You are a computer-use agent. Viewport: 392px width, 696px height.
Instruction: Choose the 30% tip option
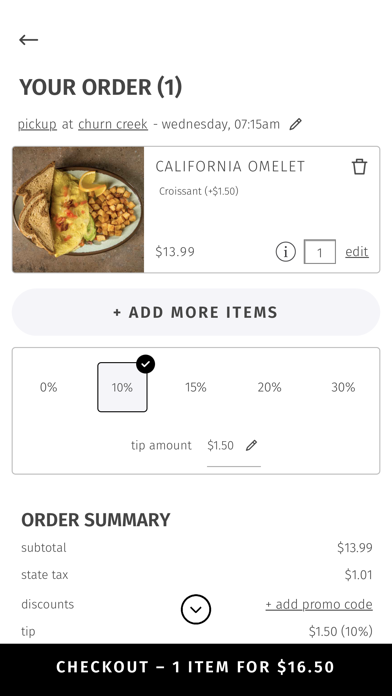[343, 388]
